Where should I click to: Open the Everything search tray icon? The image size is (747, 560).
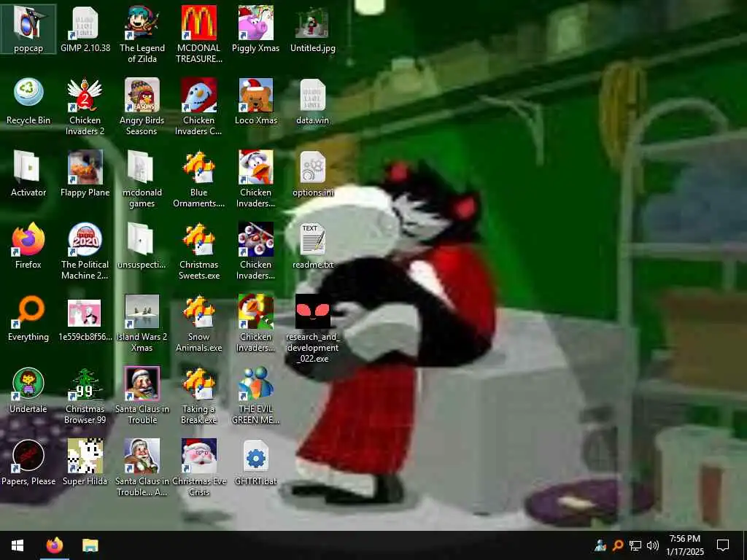pos(618,545)
